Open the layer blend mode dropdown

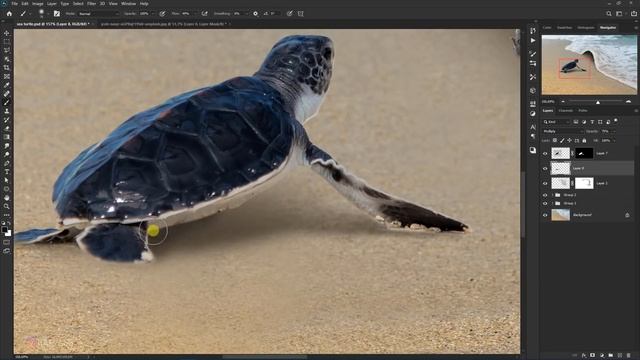point(562,131)
